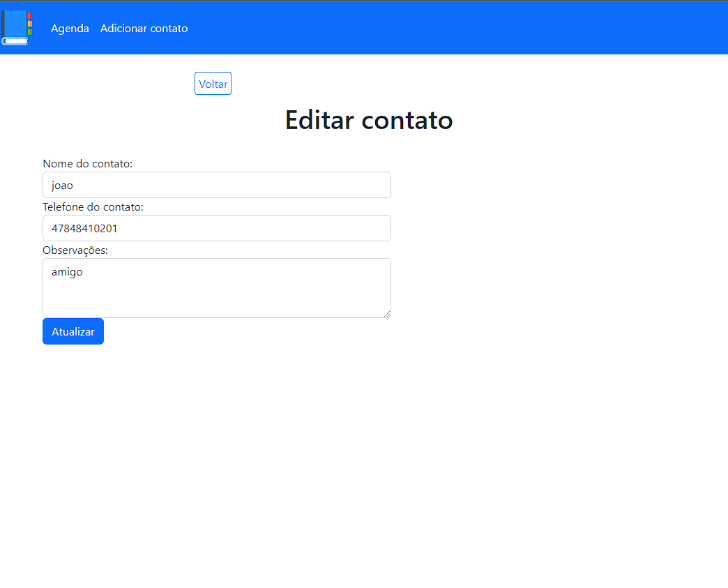Screen dimensions: 728x588
Task: Return to the list via the Voltar link
Action: coord(212,83)
